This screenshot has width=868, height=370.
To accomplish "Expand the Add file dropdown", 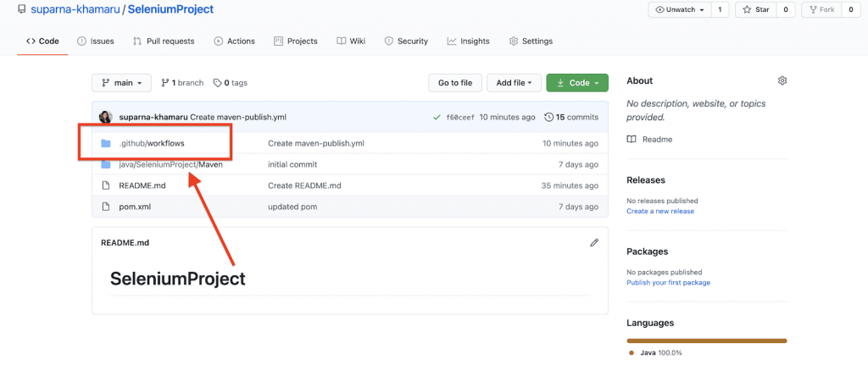I will 514,83.
